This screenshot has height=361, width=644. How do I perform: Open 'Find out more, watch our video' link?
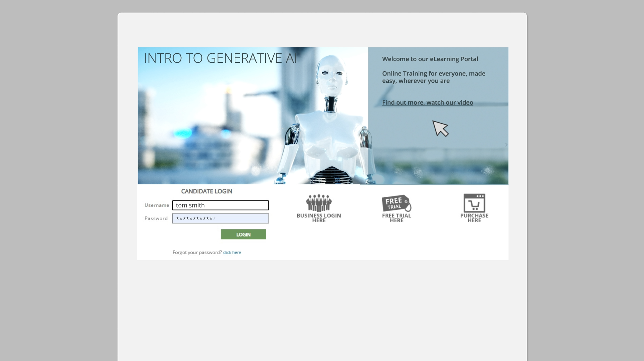(427, 102)
